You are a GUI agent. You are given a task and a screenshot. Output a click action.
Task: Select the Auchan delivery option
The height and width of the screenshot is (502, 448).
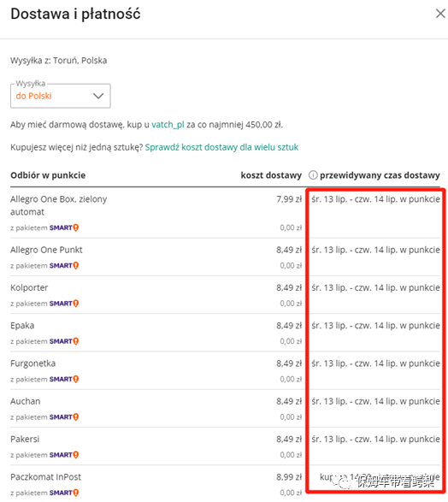(225, 408)
